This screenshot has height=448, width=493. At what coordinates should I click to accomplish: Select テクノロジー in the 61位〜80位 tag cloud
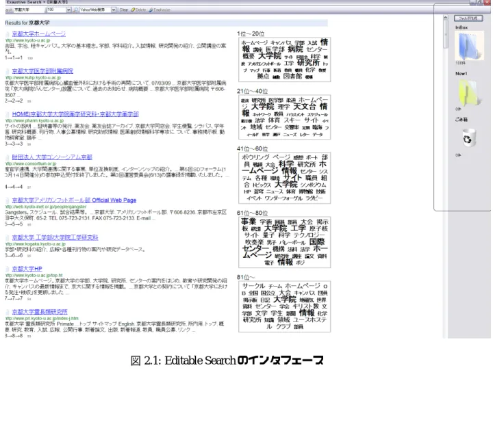tap(309, 235)
